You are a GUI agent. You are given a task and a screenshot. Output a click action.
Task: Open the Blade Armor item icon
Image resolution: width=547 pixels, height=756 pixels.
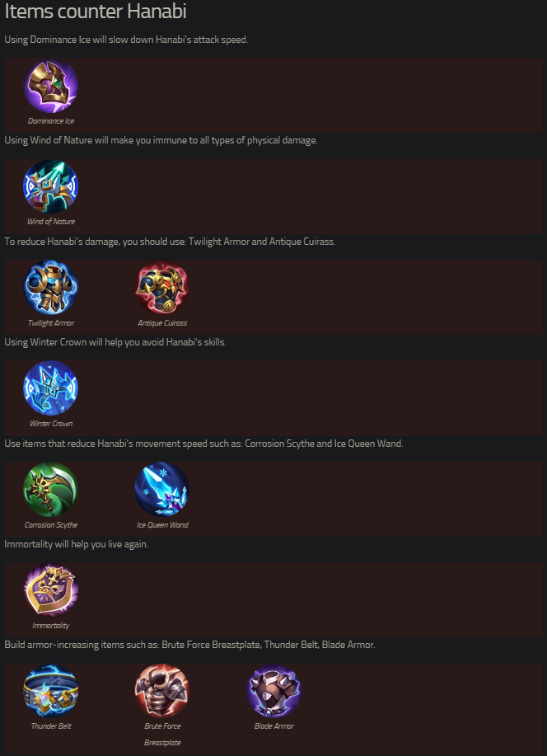(274, 692)
